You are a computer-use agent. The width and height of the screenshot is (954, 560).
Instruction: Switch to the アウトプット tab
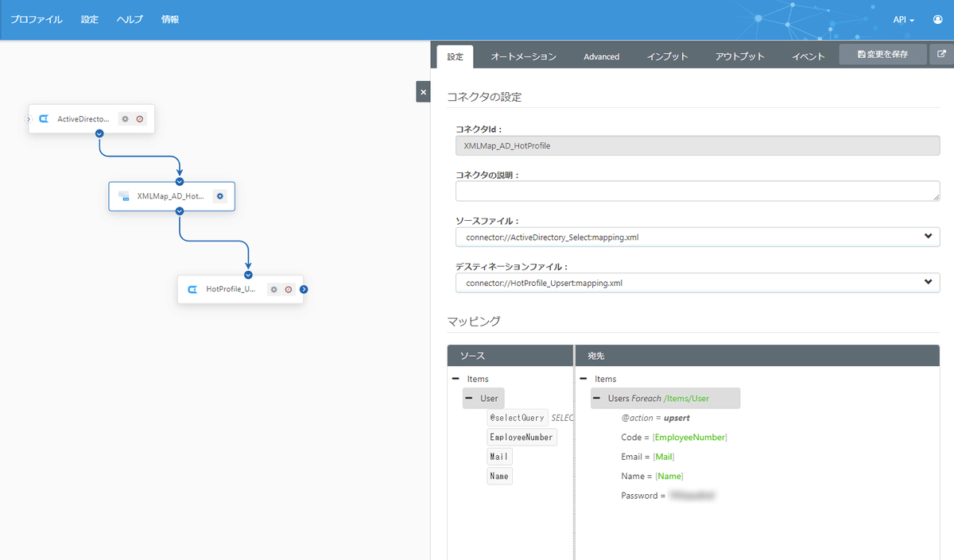pos(740,56)
